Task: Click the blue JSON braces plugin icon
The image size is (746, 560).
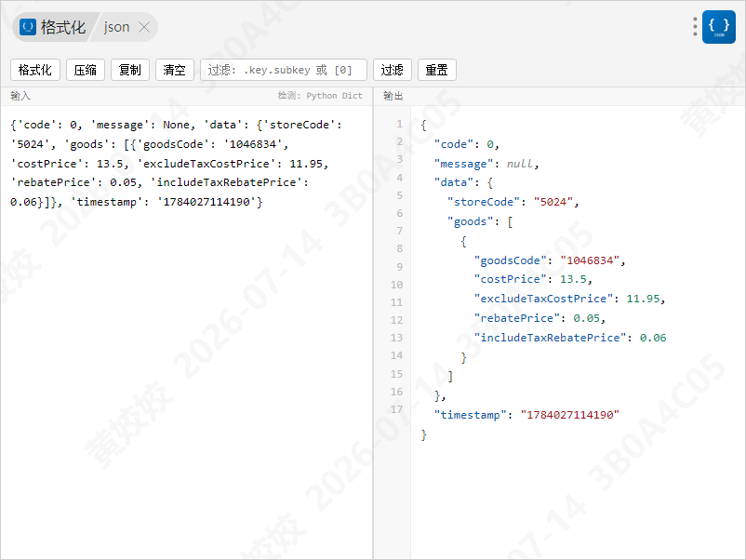Action: 718,27
